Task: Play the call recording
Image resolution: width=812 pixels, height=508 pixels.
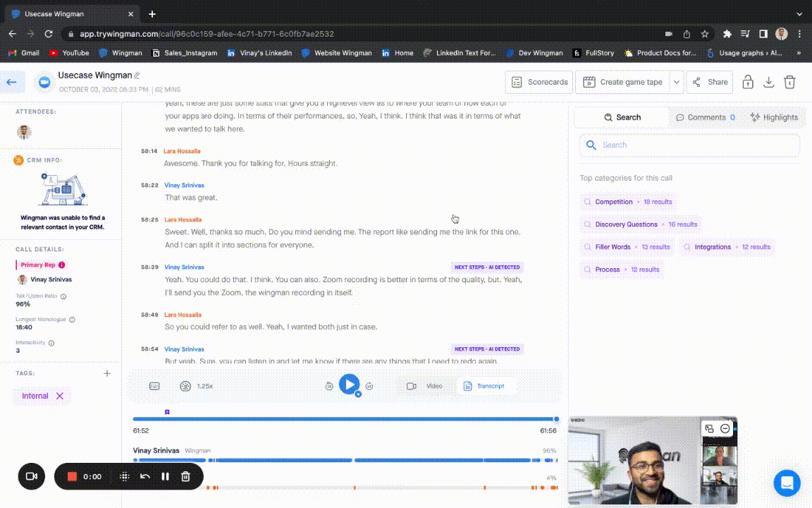Action: (x=349, y=385)
